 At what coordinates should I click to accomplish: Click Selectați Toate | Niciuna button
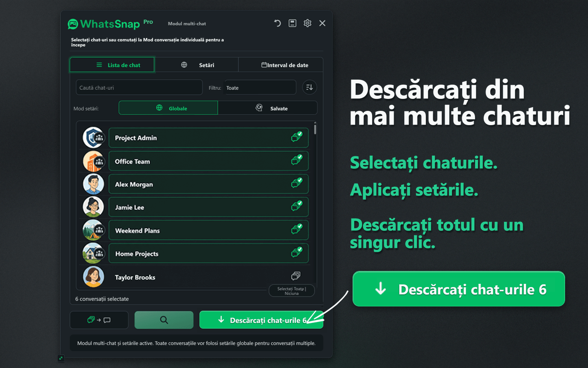tap(292, 291)
